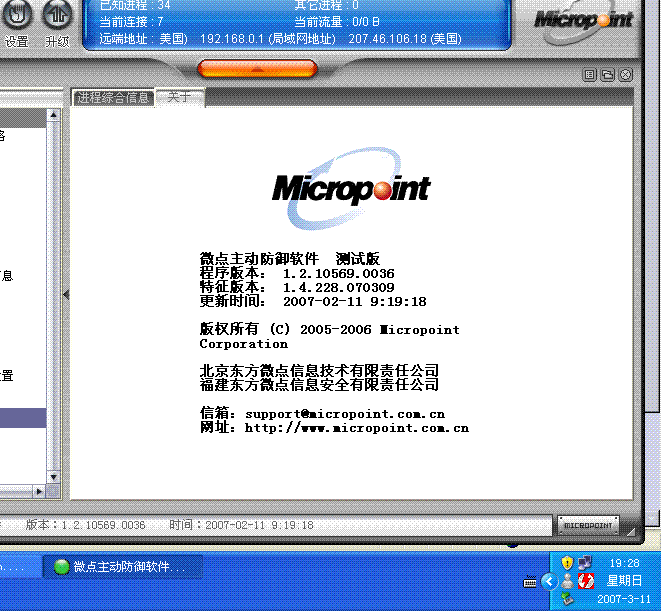Click the left panel horizontal scroll right arrow
Image resolution: width=661 pixels, height=611 pixels.
click(x=39, y=491)
